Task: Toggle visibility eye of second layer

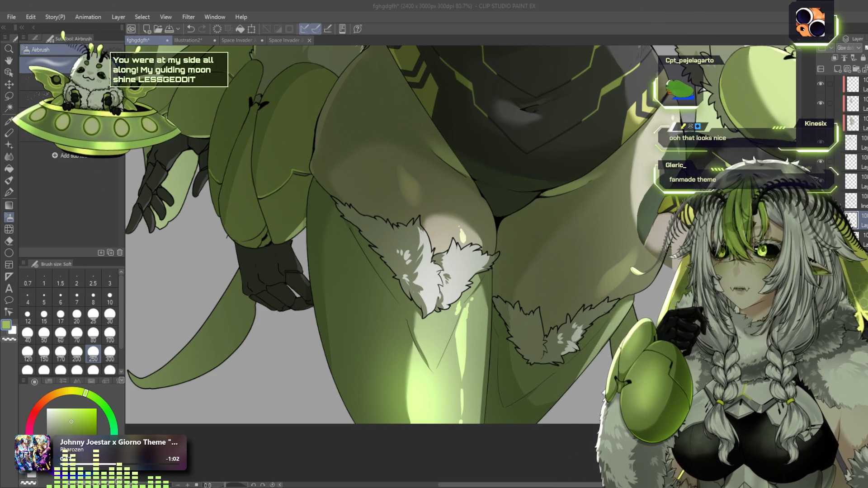Action: tap(821, 103)
